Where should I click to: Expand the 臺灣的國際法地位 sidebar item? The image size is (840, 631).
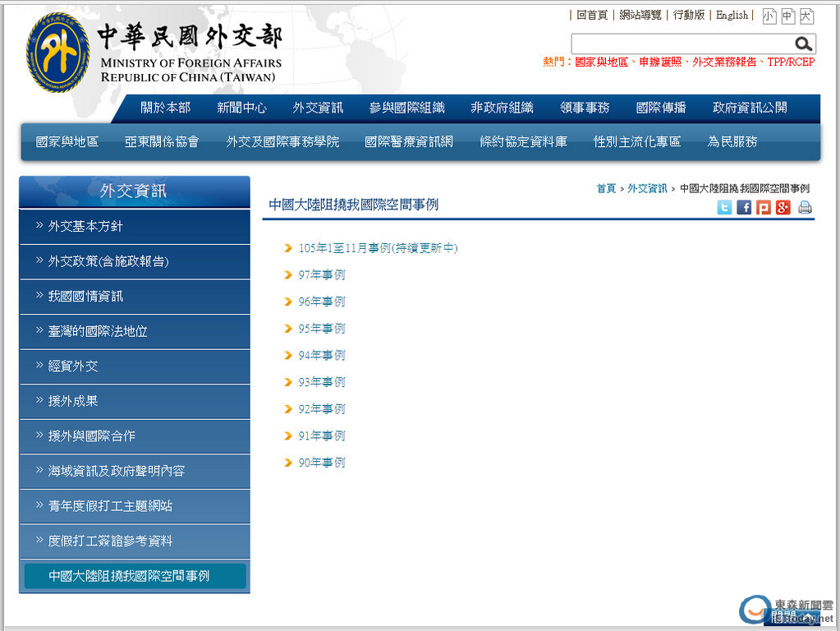(x=98, y=331)
